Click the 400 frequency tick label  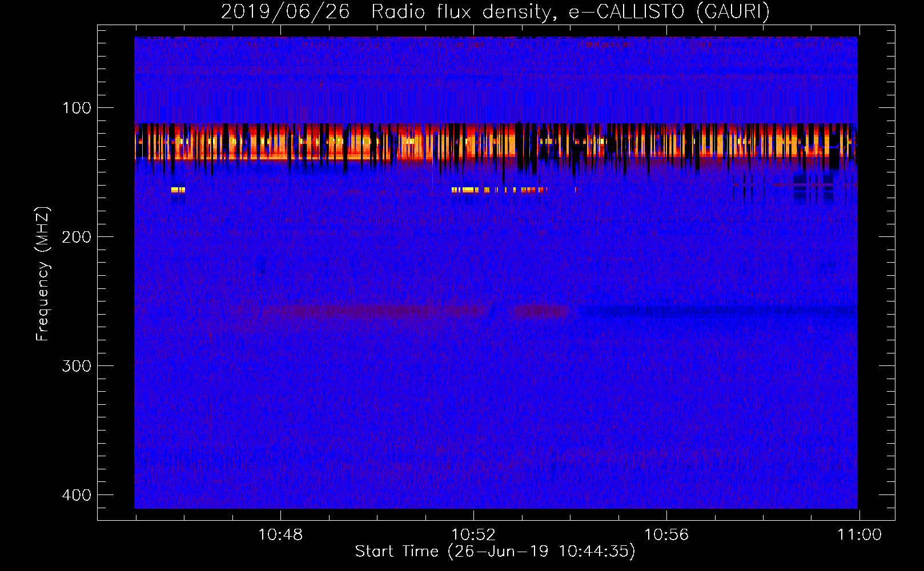click(x=77, y=495)
